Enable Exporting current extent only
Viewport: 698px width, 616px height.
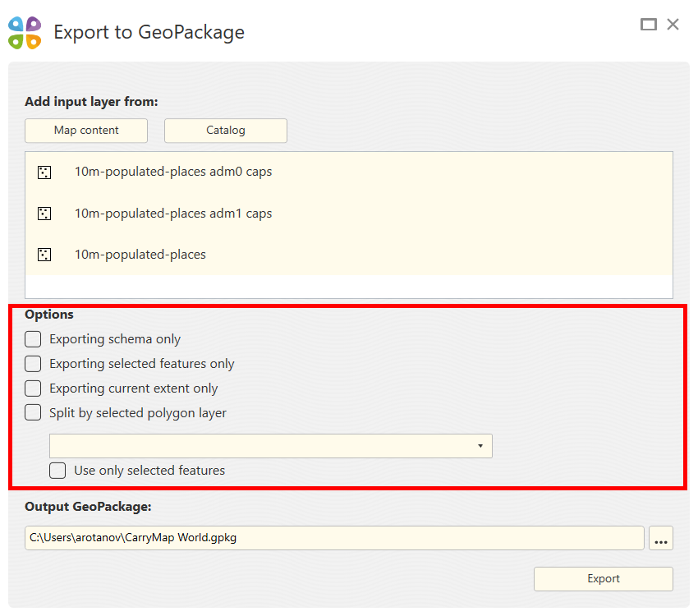[x=33, y=388]
